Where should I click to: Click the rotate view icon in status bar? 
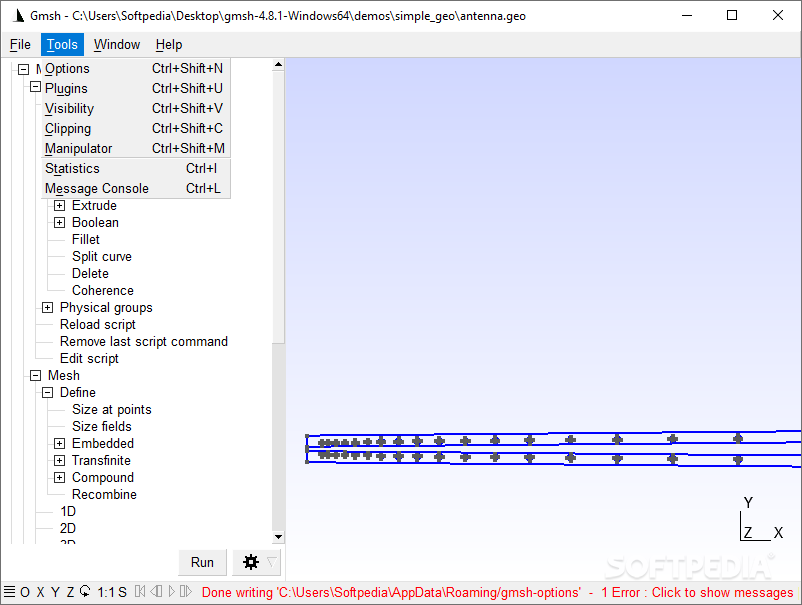(85, 592)
